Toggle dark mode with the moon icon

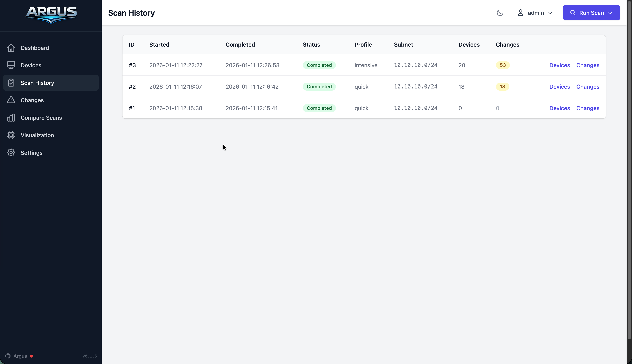500,13
